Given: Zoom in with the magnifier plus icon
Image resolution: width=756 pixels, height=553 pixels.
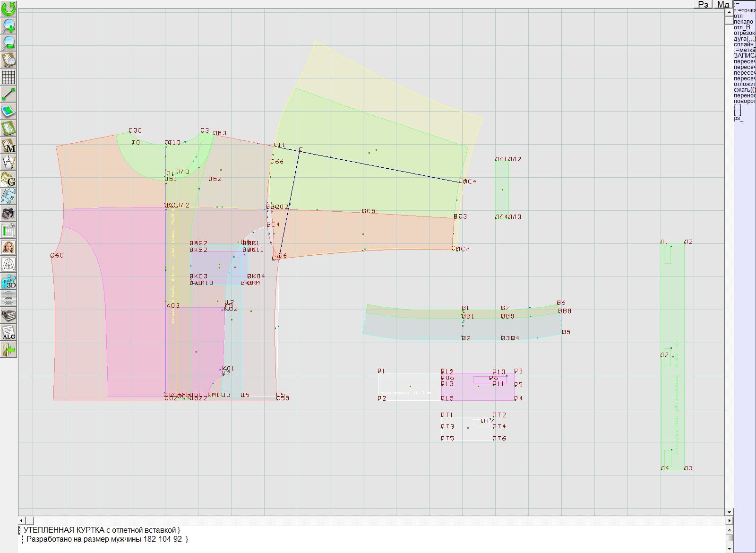Looking at the screenshot, I should click(9, 26).
